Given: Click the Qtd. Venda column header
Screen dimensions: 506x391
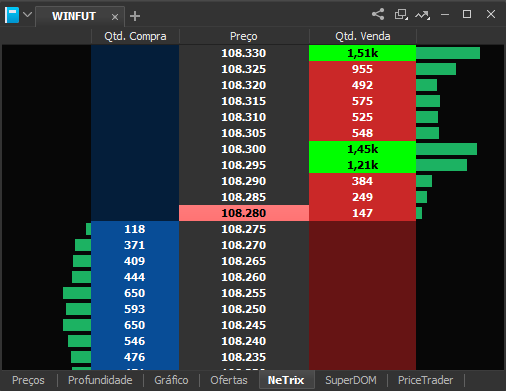Looking at the screenshot, I should [363, 36].
